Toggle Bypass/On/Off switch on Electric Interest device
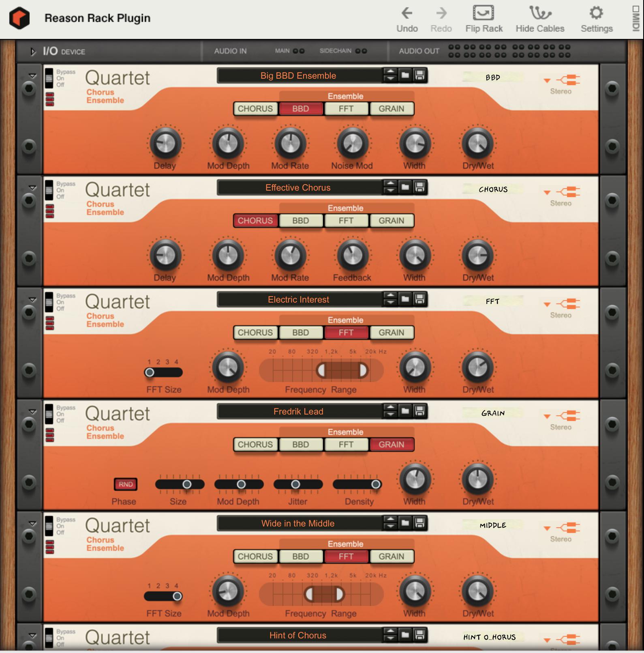This screenshot has height=653, width=644. (49, 302)
